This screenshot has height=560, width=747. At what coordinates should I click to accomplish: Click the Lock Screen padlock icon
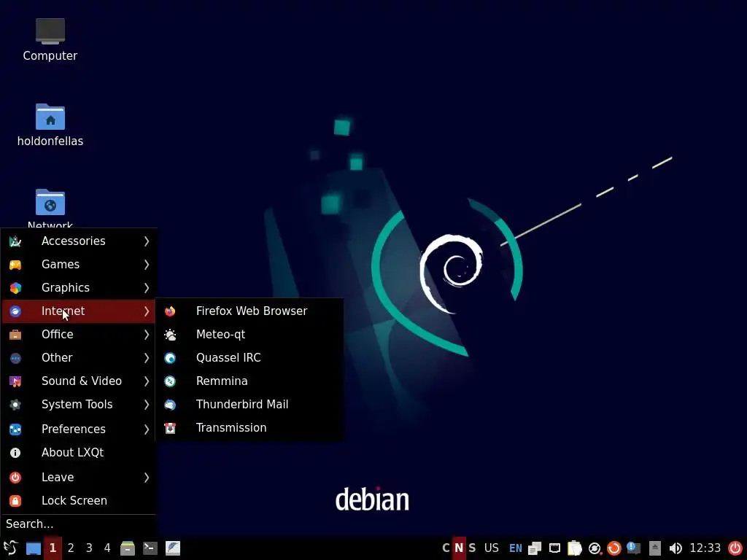[x=15, y=500]
